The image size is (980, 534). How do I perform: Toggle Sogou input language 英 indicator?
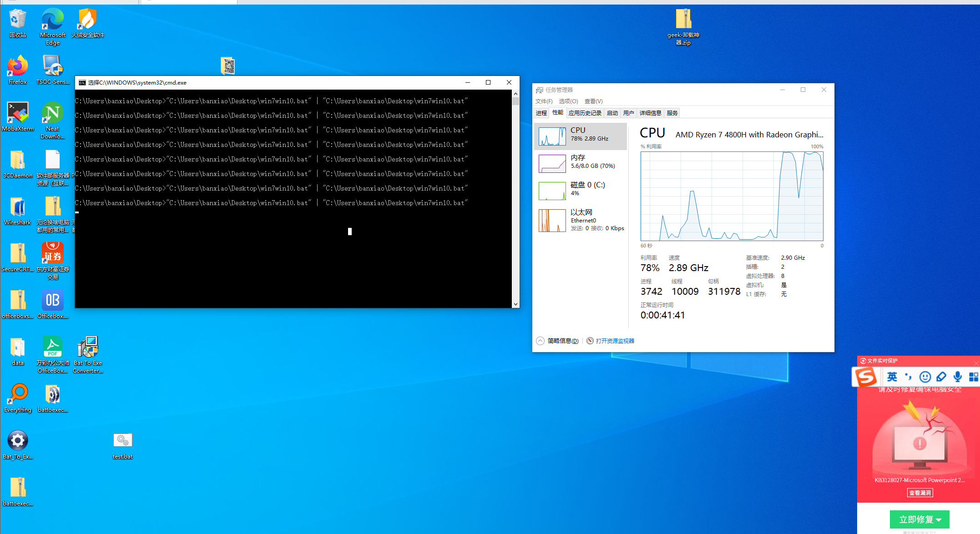point(892,377)
